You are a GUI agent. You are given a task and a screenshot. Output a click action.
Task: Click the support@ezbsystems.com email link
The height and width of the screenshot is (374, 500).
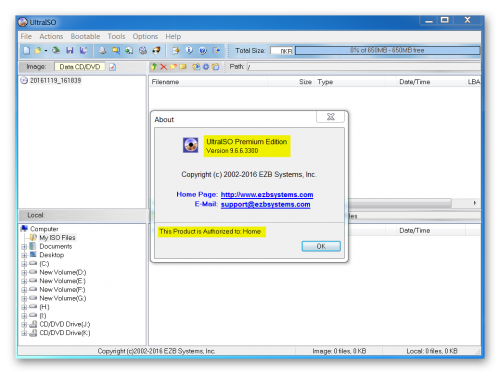coord(266,205)
